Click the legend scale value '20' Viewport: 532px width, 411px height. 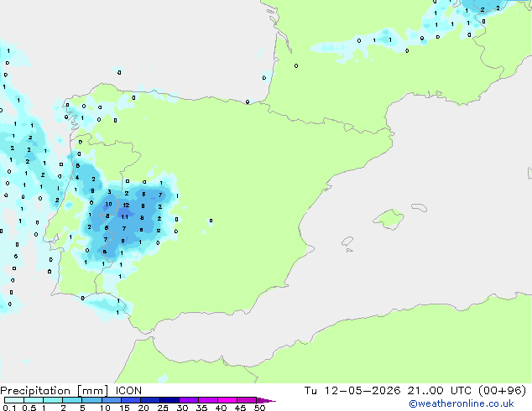[143, 408]
